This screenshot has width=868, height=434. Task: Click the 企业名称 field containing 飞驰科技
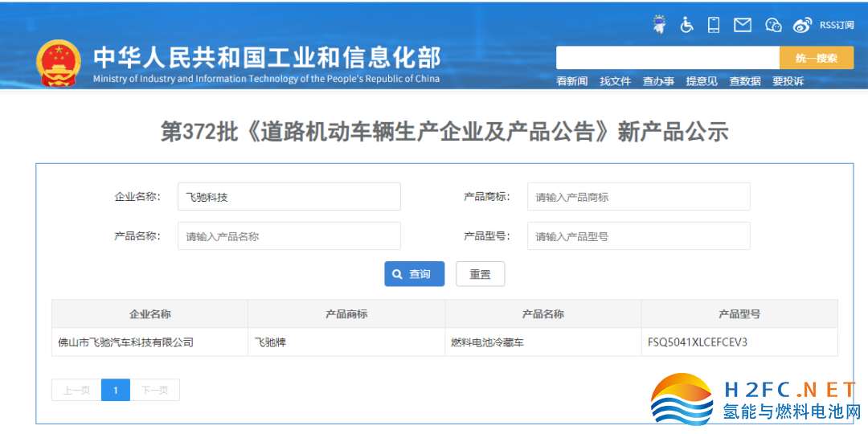coord(289,197)
